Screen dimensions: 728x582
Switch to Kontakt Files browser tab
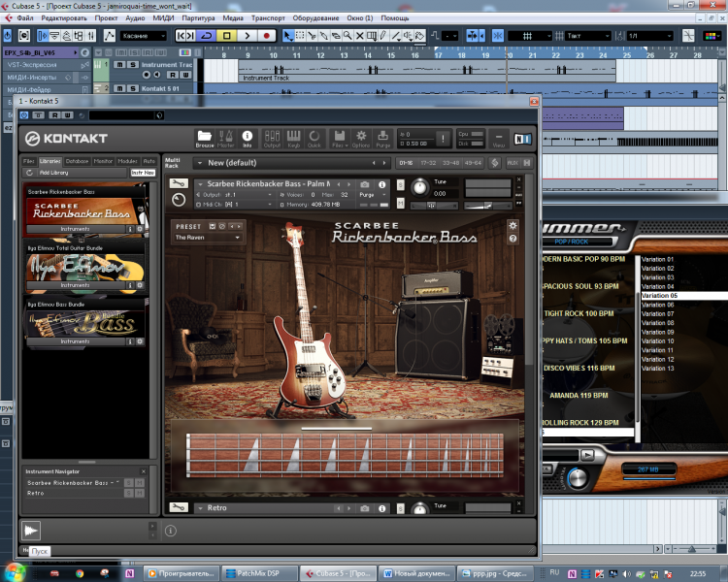tap(29, 161)
